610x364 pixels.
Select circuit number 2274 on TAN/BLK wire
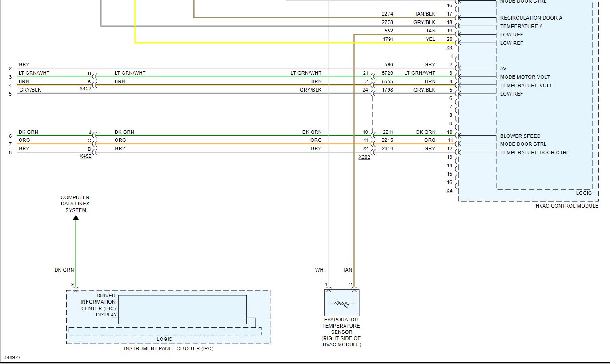pyautogui.click(x=387, y=14)
